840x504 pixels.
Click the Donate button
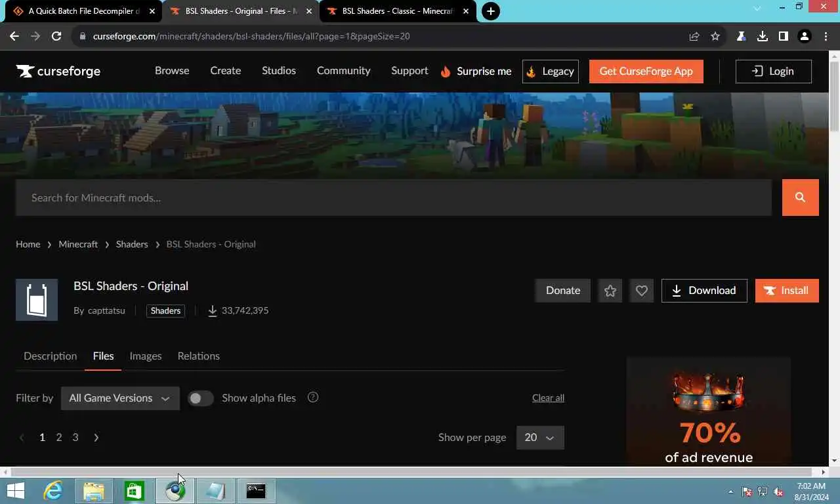[x=563, y=291]
